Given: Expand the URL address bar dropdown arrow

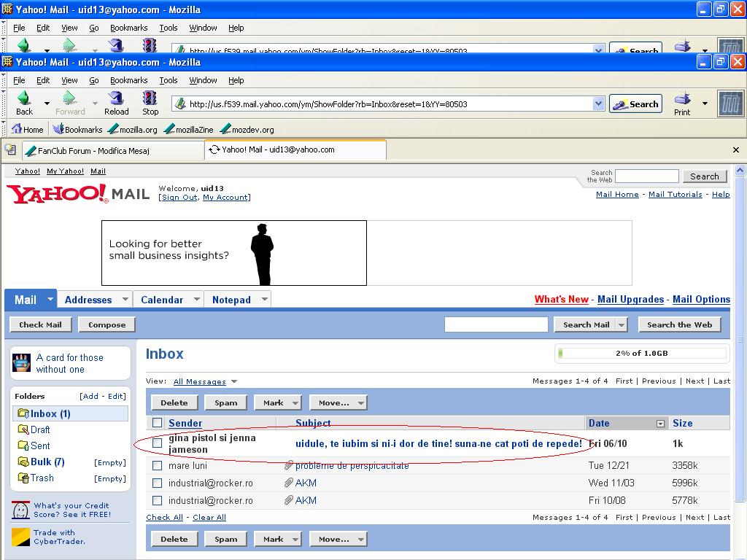Looking at the screenshot, I should [x=598, y=104].
